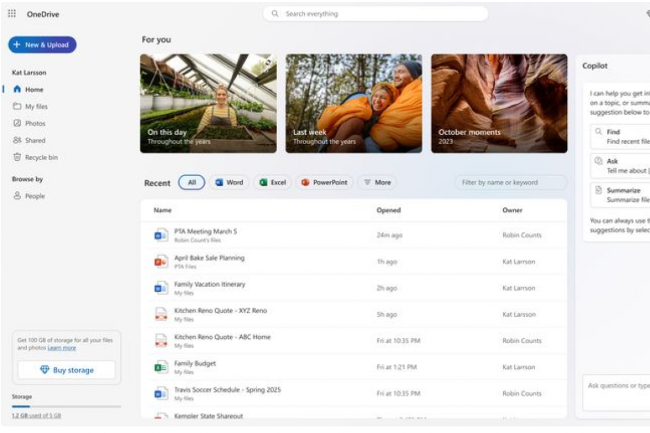Viewport: 650px width, 433px height.
Task: Select the All filter pill
Action: tap(192, 182)
